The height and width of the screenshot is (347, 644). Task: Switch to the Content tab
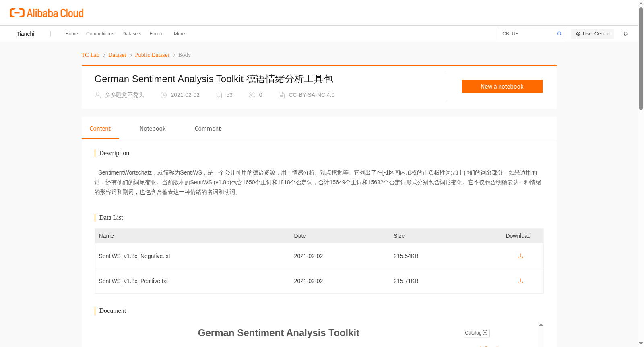pos(100,129)
